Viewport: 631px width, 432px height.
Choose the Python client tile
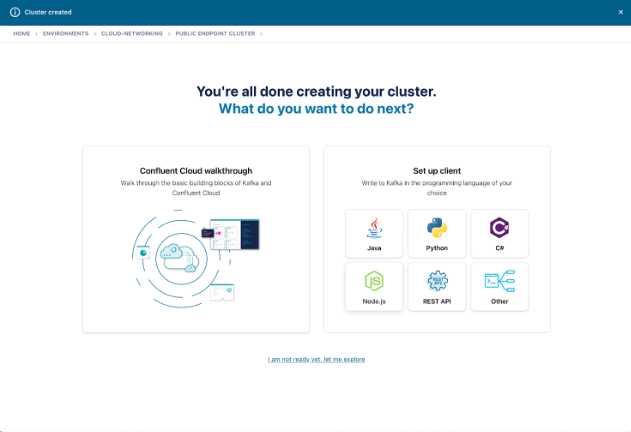(437, 234)
